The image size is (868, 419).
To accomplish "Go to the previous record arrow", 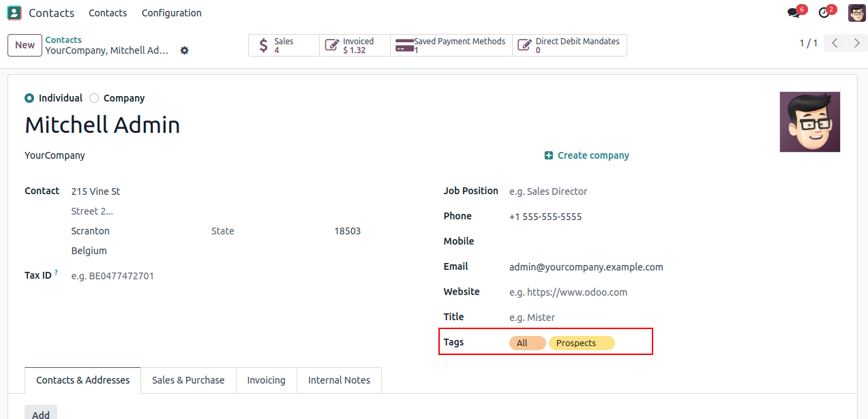I will 835,44.
